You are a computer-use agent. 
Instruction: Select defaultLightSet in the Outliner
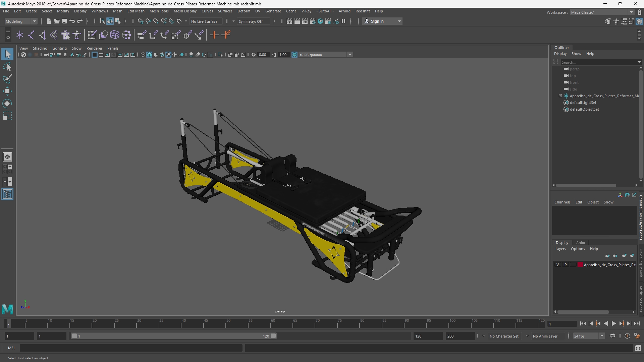[583, 103]
